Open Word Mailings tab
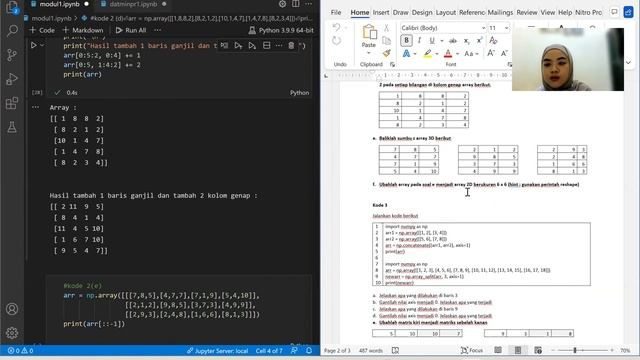This screenshot has width=640, height=360. 500,13
